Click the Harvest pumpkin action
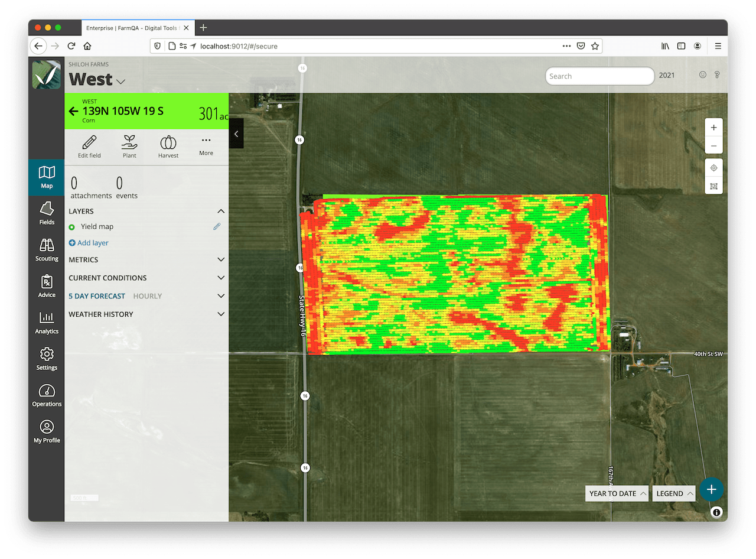 (x=168, y=147)
